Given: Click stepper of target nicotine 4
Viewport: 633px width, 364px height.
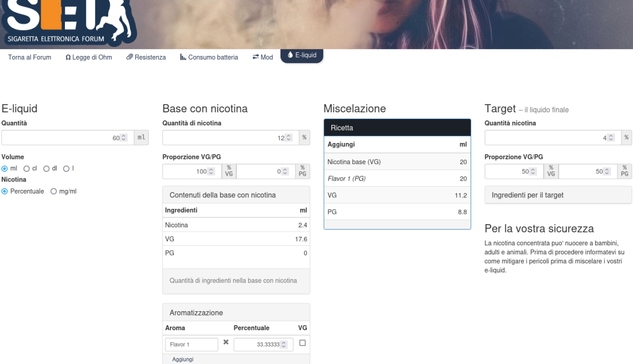Looking at the screenshot, I should [611, 138].
